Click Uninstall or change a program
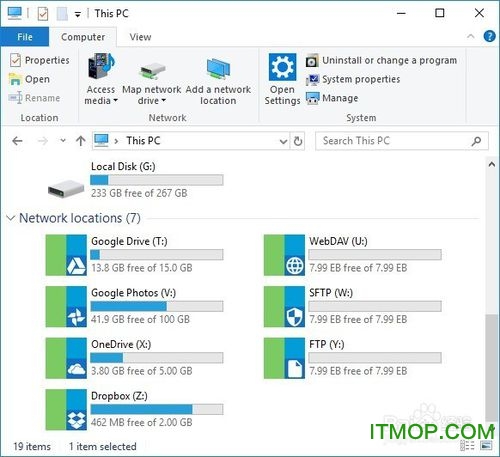The image size is (500, 457). [381, 60]
